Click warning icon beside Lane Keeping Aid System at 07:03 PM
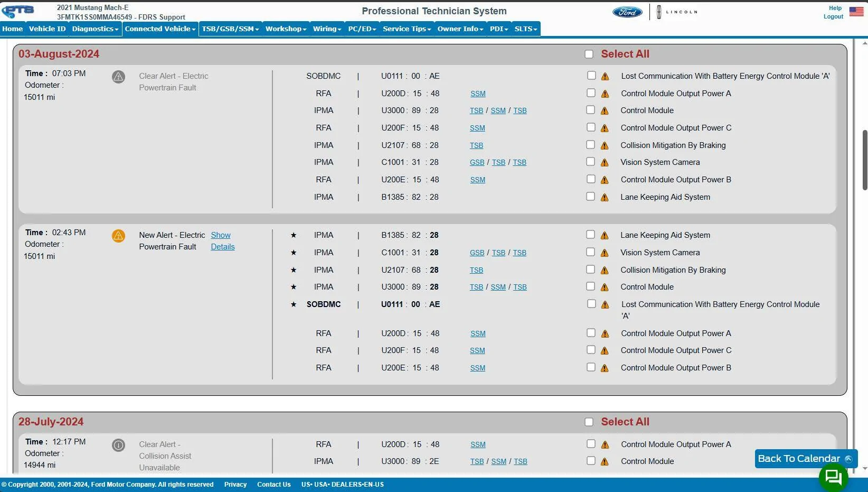Viewport: 868px width, 492px height. click(605, 198)
